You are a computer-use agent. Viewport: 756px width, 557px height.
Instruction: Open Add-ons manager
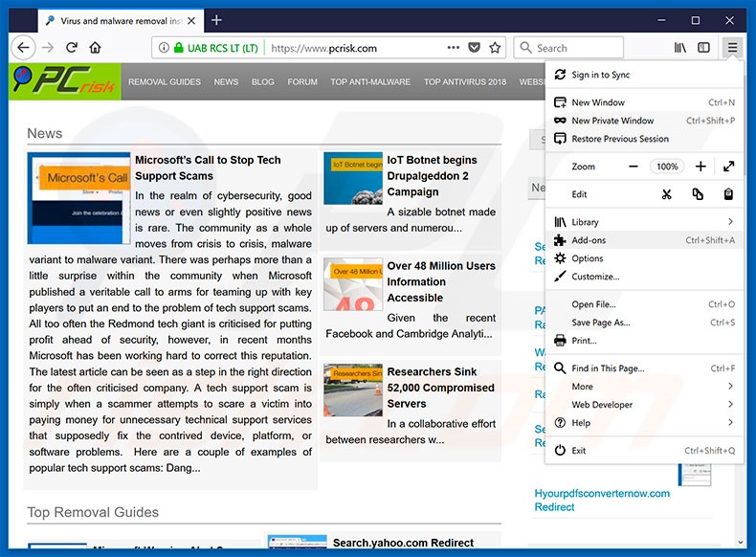pos(644,240)
